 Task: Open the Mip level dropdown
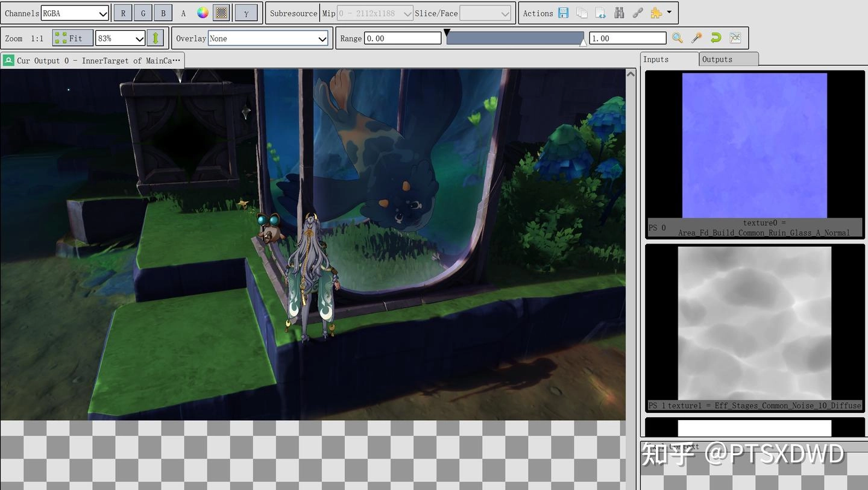click(376, 13)
